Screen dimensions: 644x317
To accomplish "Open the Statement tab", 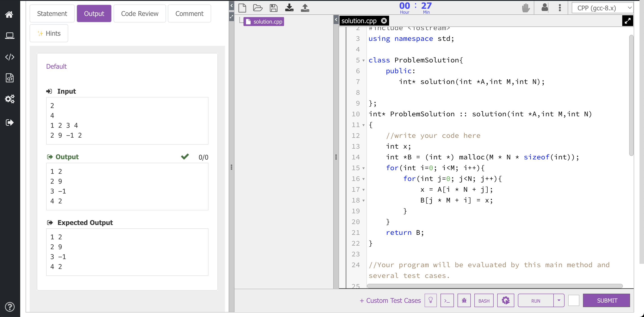I will coord(52,13).
